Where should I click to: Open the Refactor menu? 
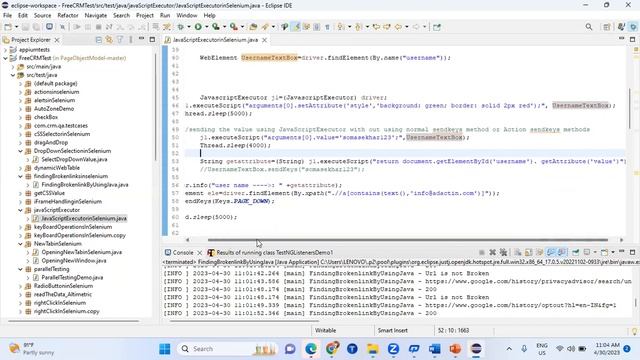[x=68, y=16]
